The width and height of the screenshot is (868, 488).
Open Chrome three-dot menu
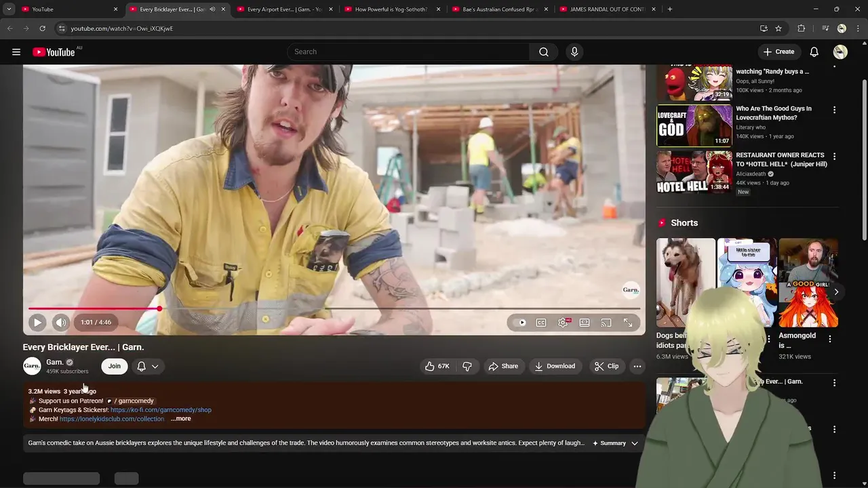(x=859, y=28)
